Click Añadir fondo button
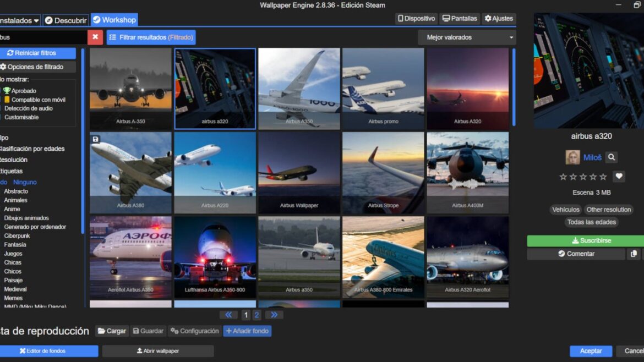 point(247,331)
